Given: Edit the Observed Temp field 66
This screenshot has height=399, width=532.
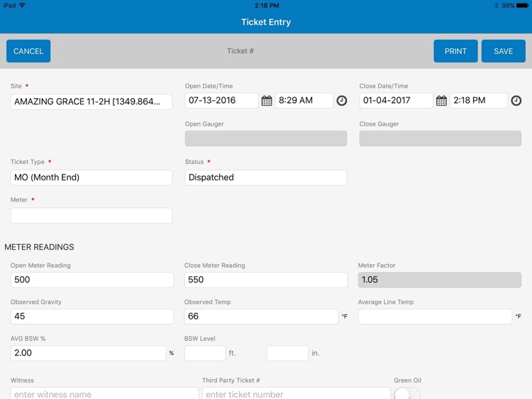Looking at the screenshot, I should pyautogui.click(x=261, y=317).
